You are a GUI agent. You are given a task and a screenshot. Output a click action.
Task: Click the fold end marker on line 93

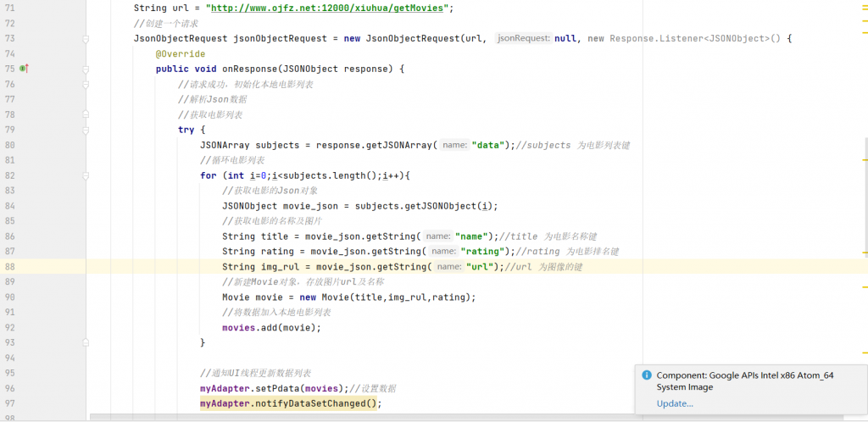[x=86, y=343]
